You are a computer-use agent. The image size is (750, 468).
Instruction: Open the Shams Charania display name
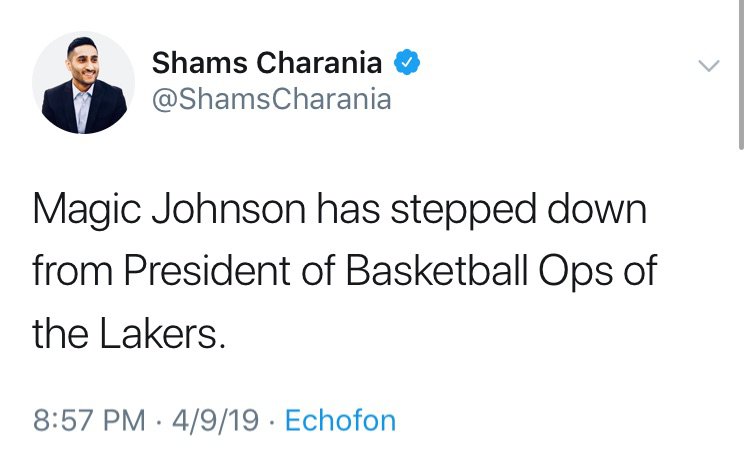(x=267, y=63)
